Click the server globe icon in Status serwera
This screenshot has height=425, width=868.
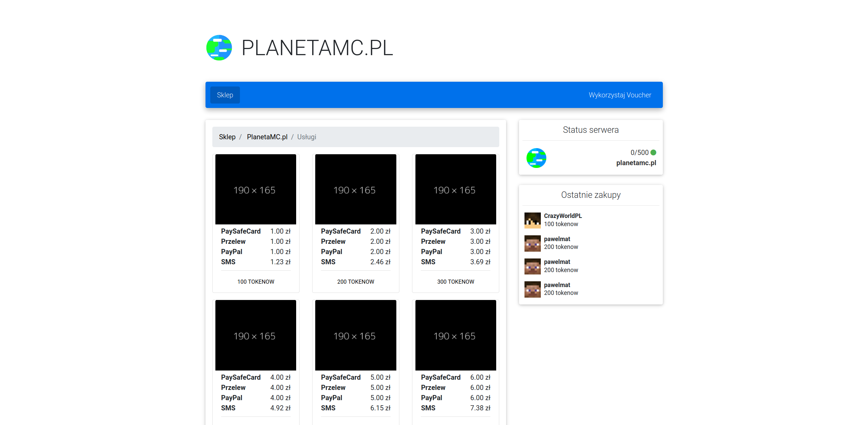[x=536, y=158]
